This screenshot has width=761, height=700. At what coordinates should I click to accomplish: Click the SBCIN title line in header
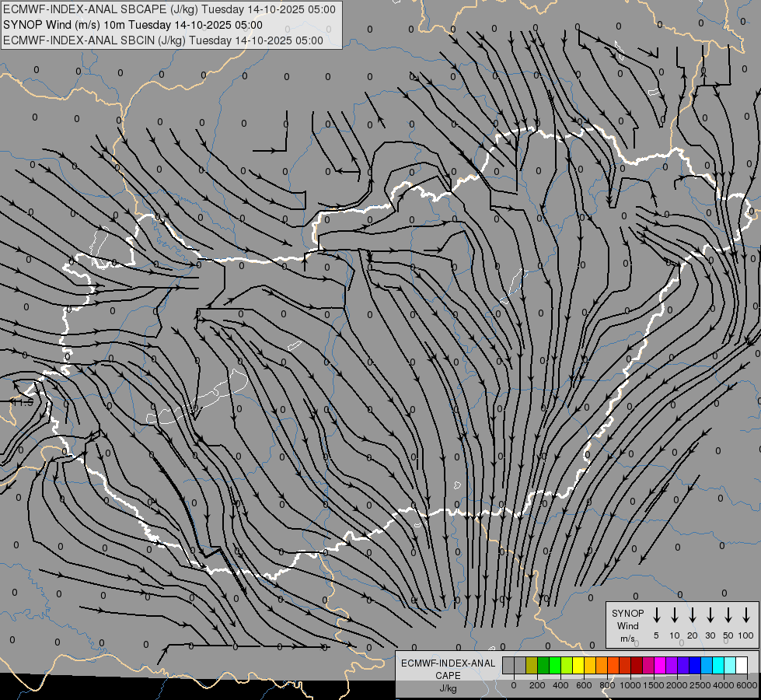click(163, 40)
